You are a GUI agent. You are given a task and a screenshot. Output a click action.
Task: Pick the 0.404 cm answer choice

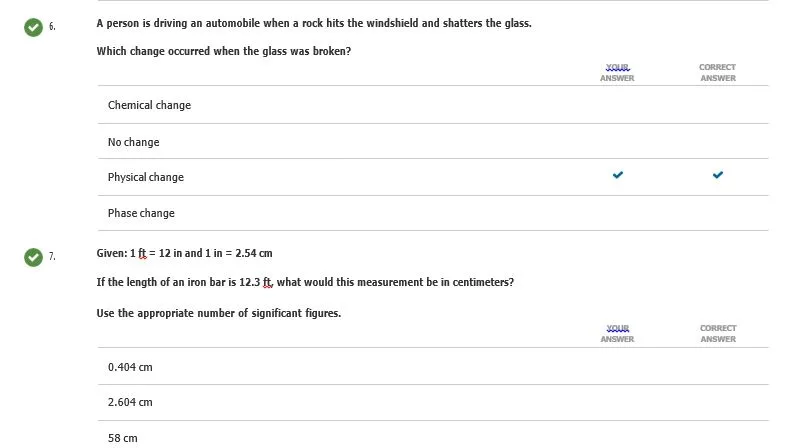433,367
